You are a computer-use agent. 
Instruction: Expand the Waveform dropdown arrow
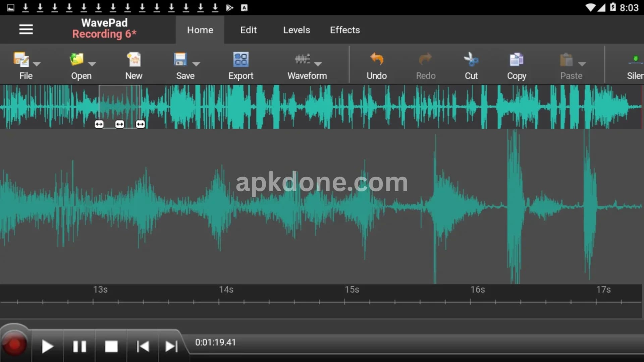click(318, 64)
